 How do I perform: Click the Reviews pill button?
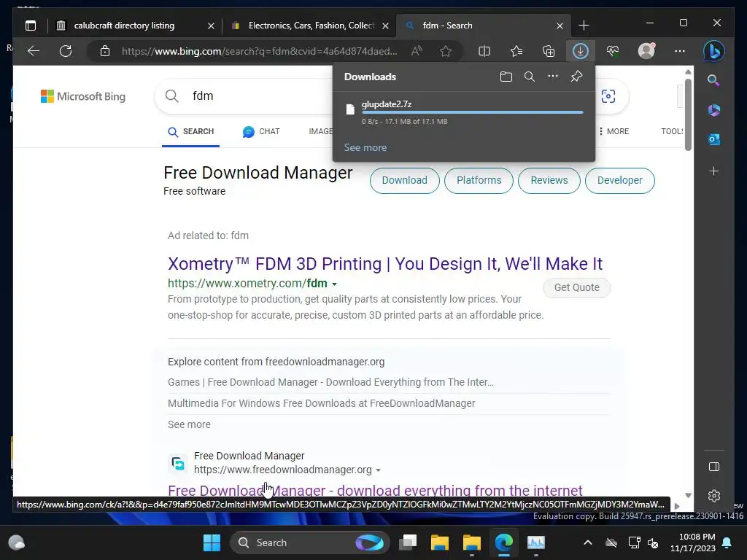coord(549,181)
